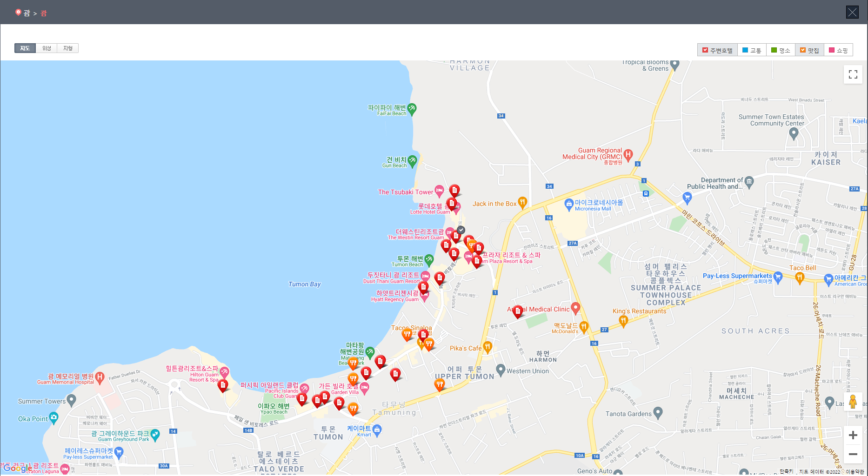Open the Google logo link

coord(18,468)
